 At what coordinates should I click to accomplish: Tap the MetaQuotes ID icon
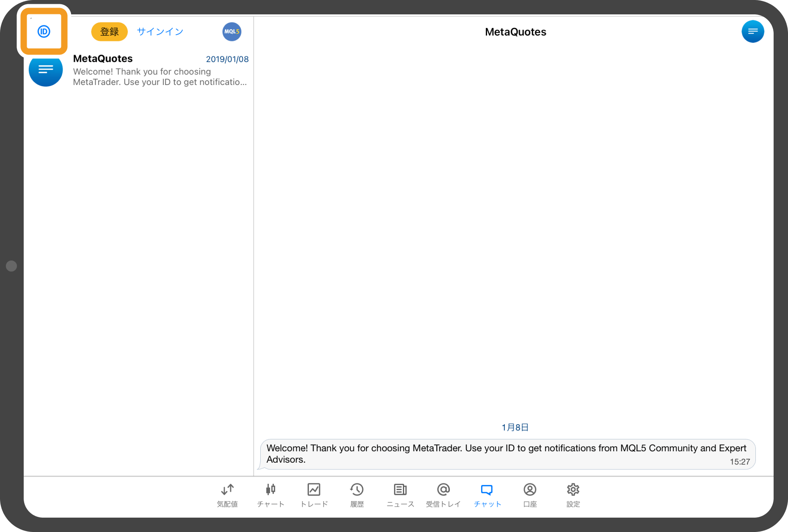[x=44, y=31]
